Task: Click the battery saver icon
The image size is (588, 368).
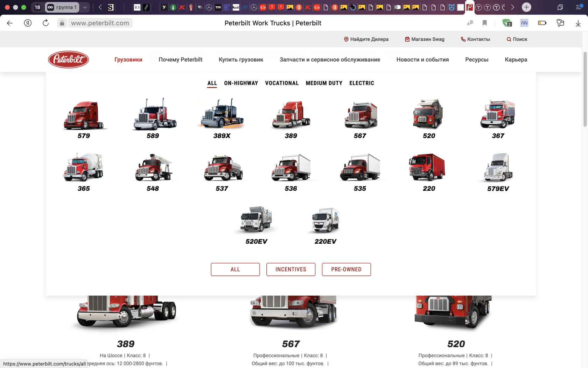Action: pos(542,23)
